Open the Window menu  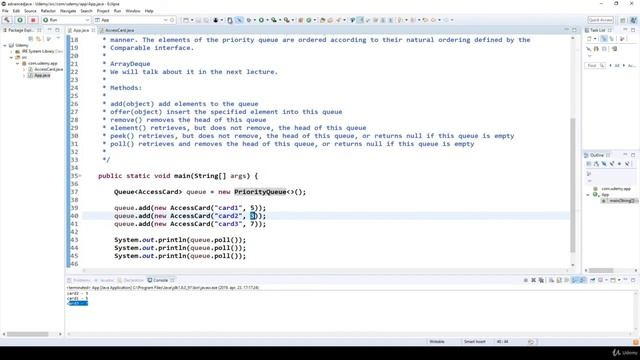click(x=133, y=11)
